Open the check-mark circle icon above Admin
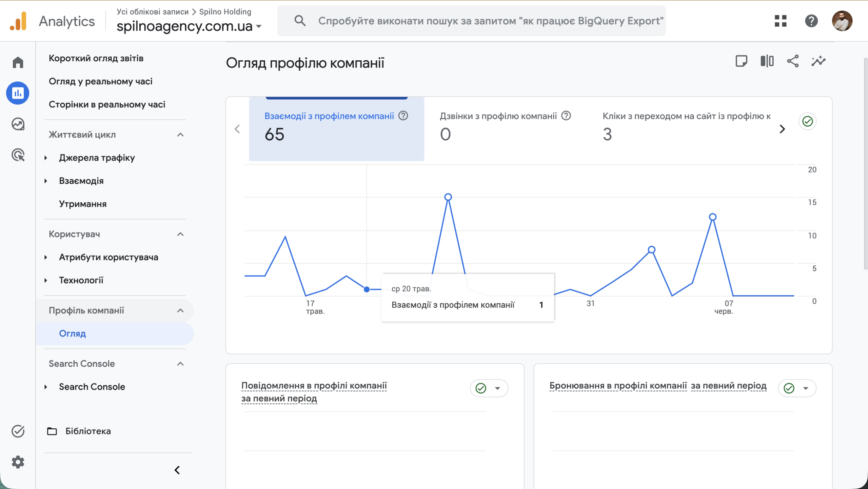Image resolution: width=868 pixels, height=489 pixels. (18, 431)
